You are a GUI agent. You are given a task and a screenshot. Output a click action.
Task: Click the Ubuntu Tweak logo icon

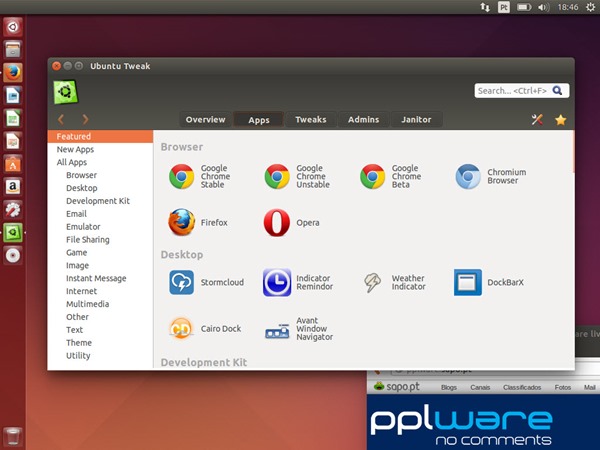click(x=65, y=92)
